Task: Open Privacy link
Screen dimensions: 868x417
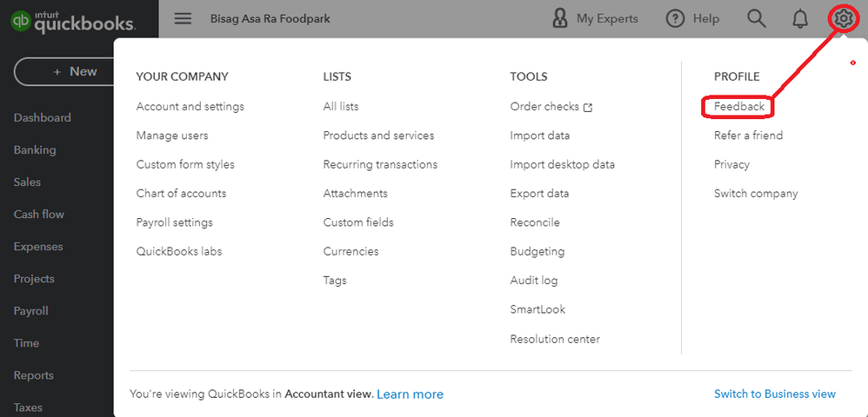Action: [731, 164]
